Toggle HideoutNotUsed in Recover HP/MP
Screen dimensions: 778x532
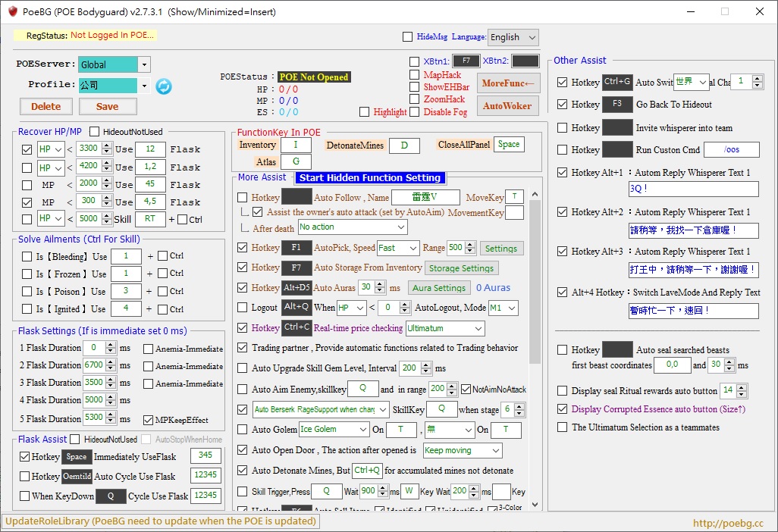pyautogui.click(x=94, y=131)
